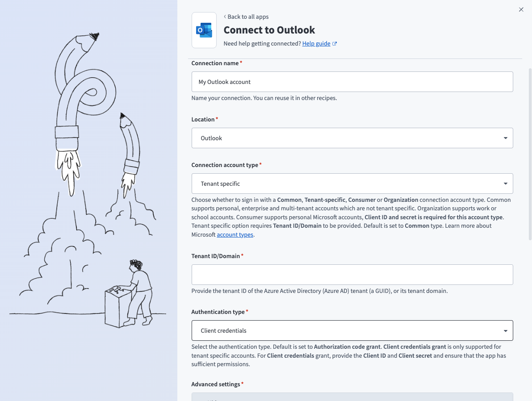Follow the Back to all apps link

tap(247, 17)
